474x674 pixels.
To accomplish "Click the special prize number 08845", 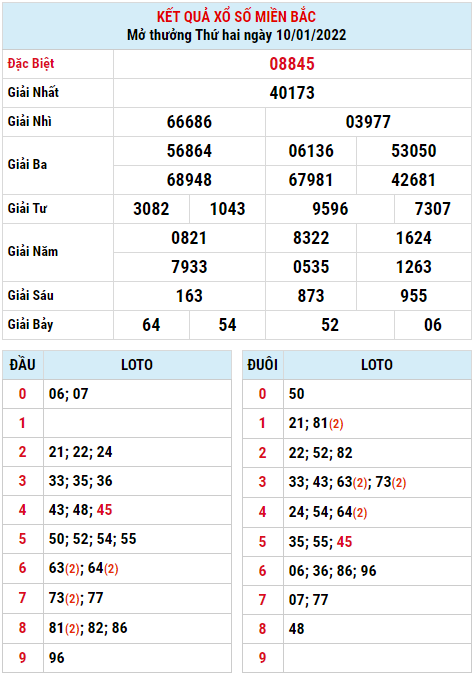I will pos(292,64).
